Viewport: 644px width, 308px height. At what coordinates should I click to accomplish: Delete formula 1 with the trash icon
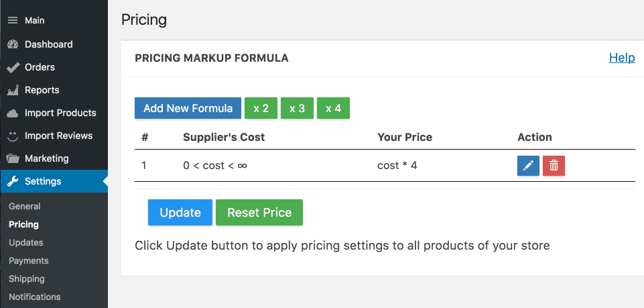554,166
